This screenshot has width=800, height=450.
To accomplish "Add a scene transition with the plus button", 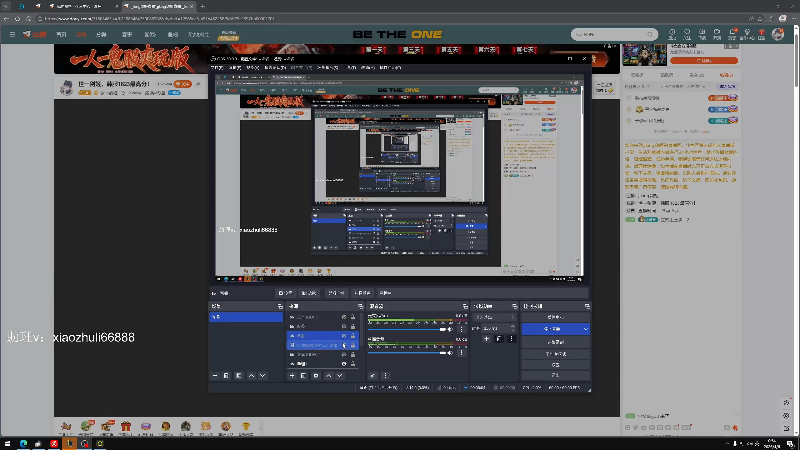I will (x=486, y=339).
